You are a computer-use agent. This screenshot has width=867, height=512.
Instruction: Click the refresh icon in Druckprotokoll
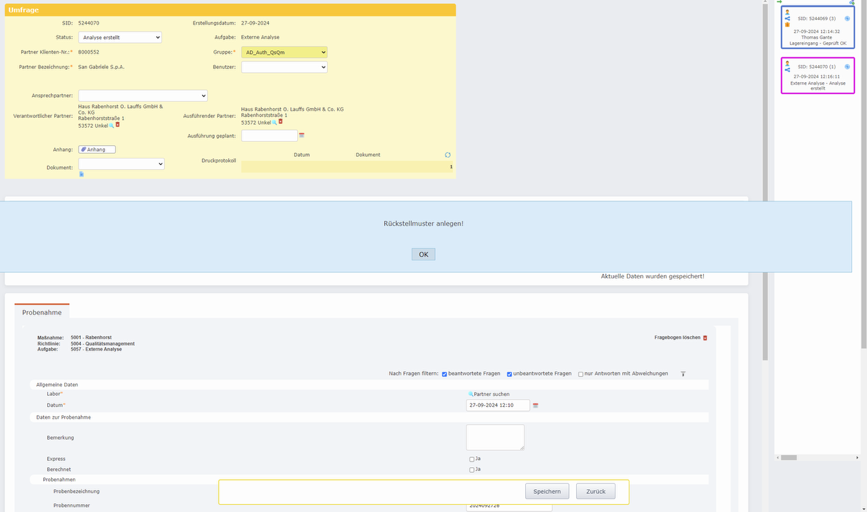(x=448, y=155)
